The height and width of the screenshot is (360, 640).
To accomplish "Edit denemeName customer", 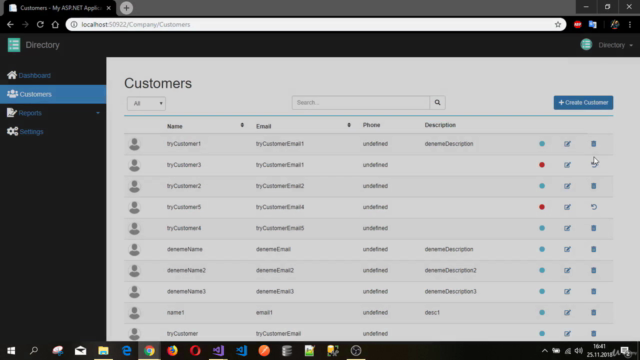I will [567, 249].
